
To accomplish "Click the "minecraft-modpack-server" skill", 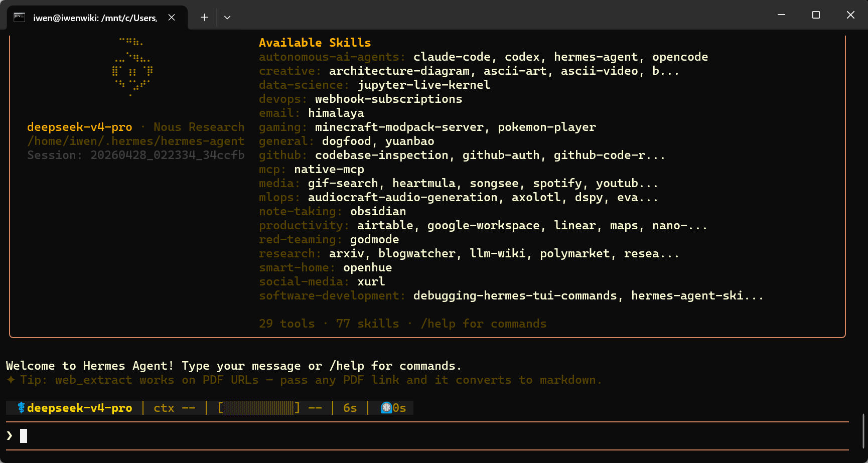I will (399, 127).
